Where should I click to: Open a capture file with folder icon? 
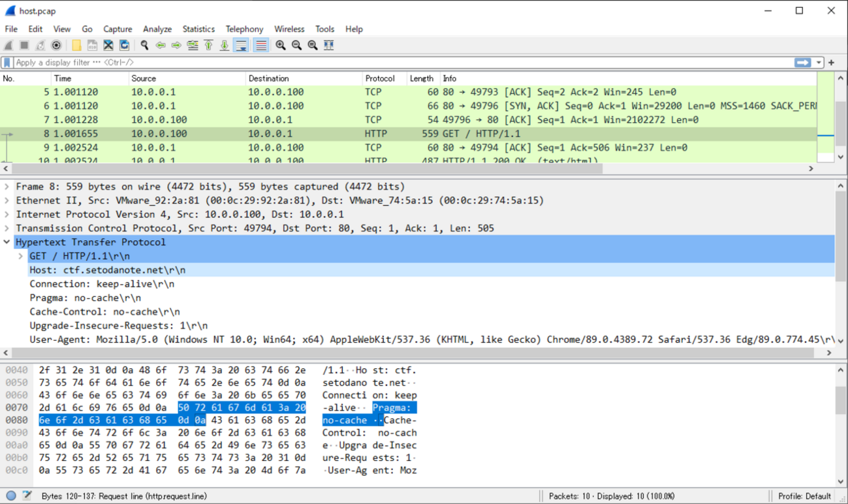pyautogui.click(x=76, y=45)
